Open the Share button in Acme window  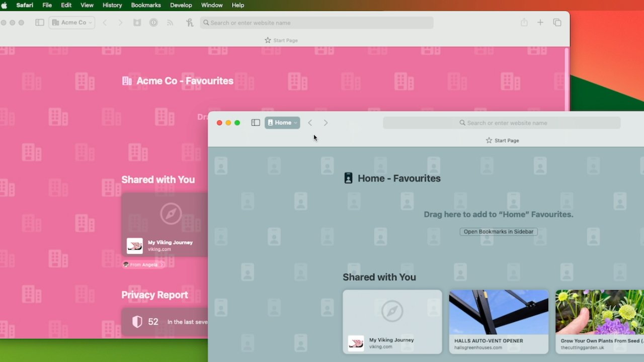click(524, 23)
